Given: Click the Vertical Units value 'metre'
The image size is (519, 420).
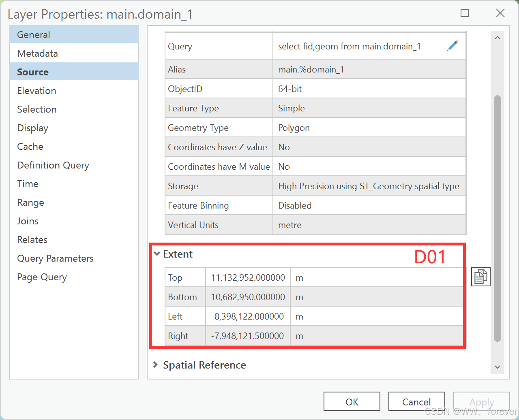Looking at the screenshot, I should coord(290,225).
